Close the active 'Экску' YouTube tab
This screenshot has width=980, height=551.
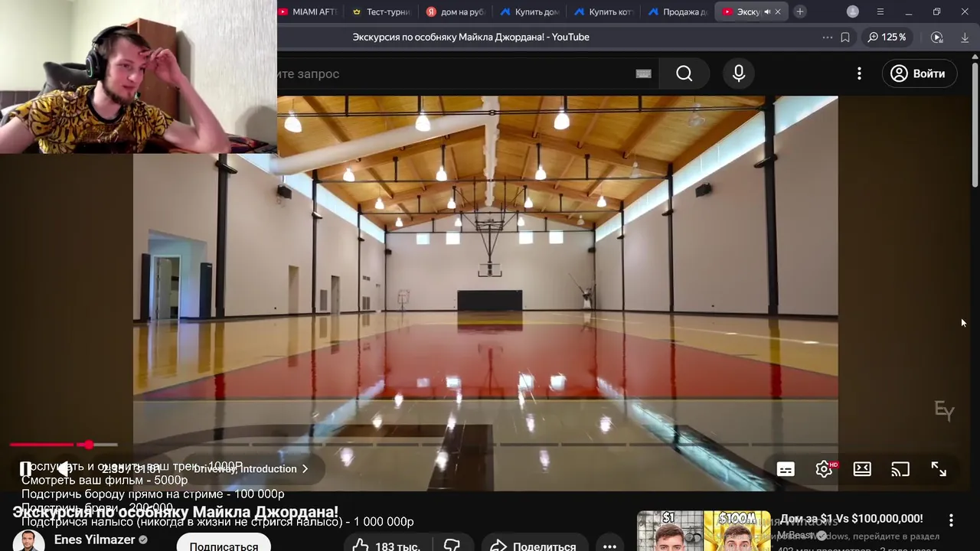[778, 11]
